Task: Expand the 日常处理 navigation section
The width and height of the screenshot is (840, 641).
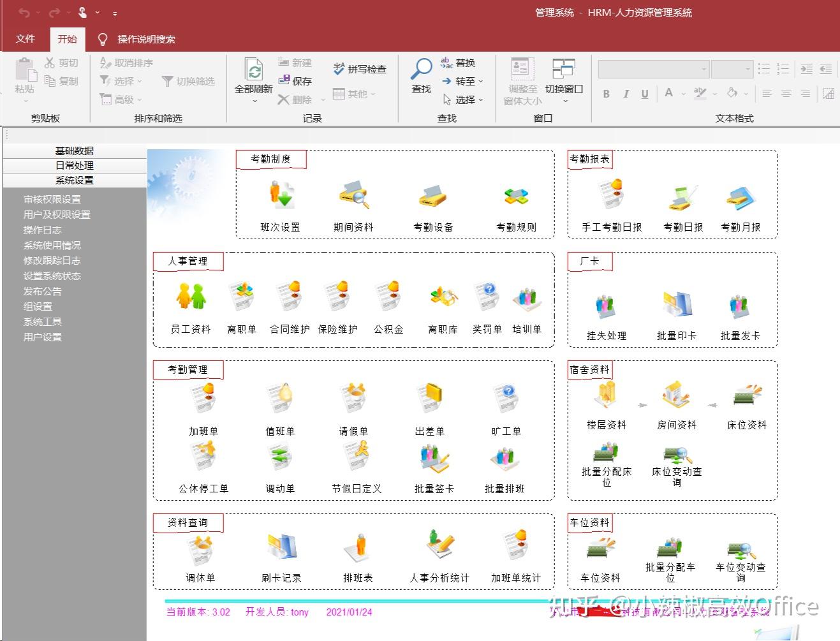Action: pyautogui.click(x=75, y=165)
